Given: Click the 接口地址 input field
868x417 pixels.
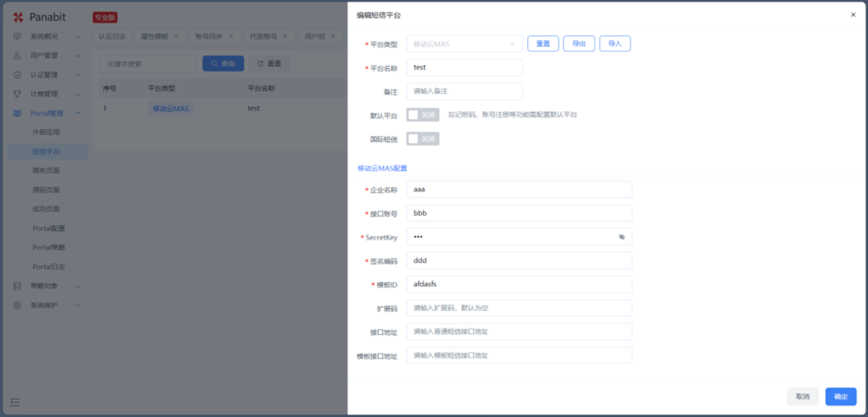Looking at the screenshot, I should 519,332.
